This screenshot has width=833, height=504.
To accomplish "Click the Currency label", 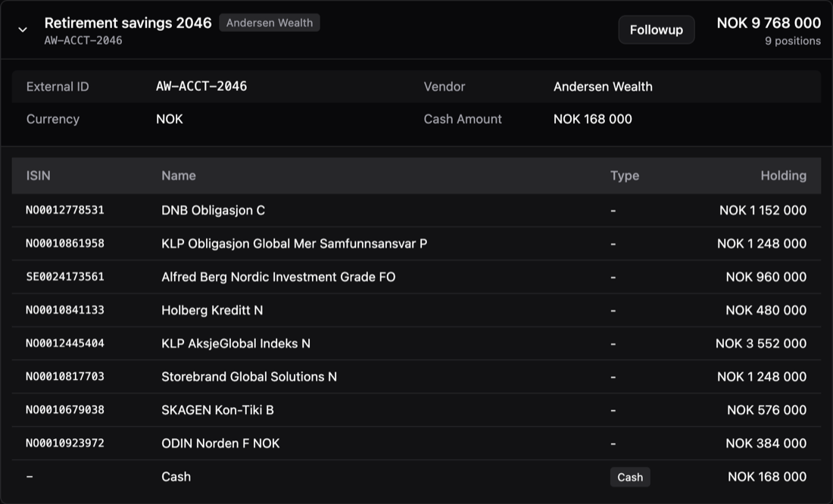I will tap(52, 119).
